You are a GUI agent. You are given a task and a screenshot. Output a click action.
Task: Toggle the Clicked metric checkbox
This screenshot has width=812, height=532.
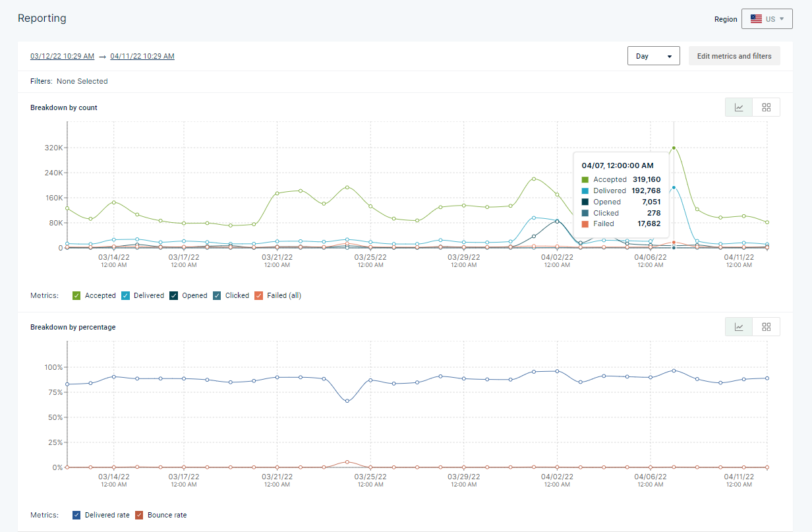point(217,295)
